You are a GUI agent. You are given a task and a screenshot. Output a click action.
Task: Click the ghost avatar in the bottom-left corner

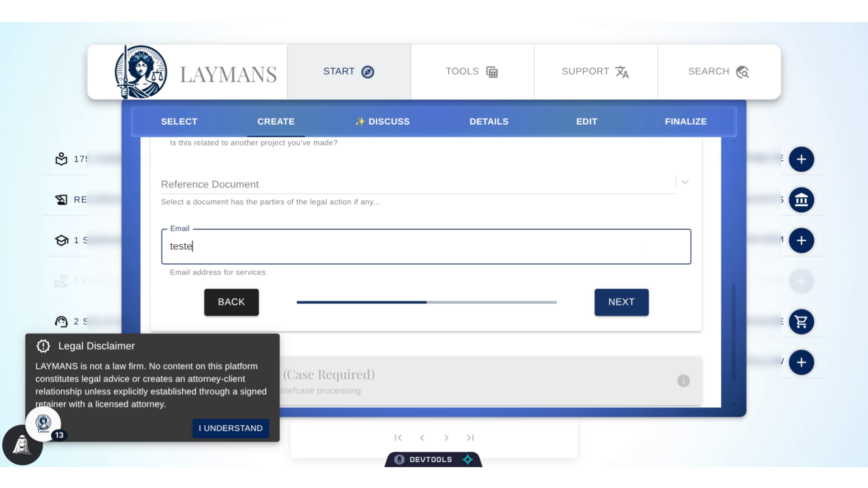click(x=22, y=445)
